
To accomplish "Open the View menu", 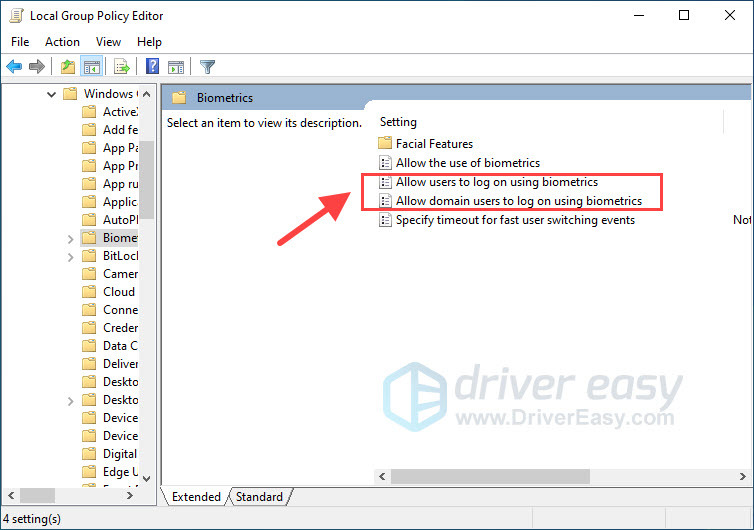I will 108,42.
